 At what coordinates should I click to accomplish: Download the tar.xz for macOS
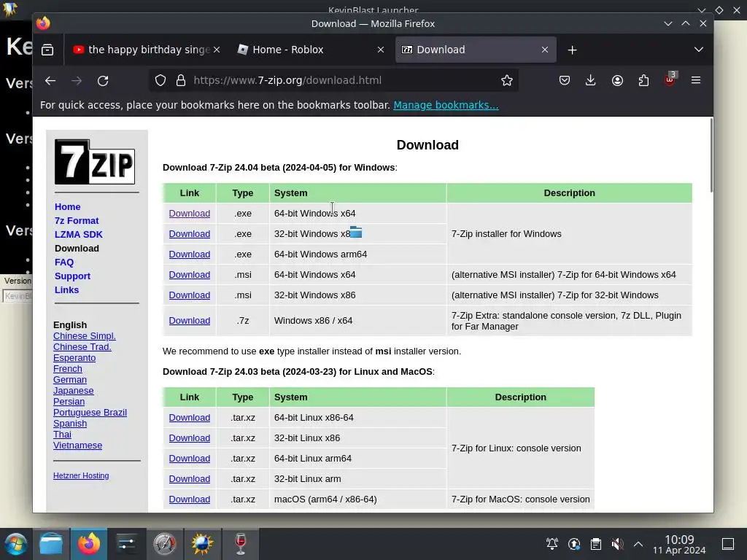coord(189,499)
